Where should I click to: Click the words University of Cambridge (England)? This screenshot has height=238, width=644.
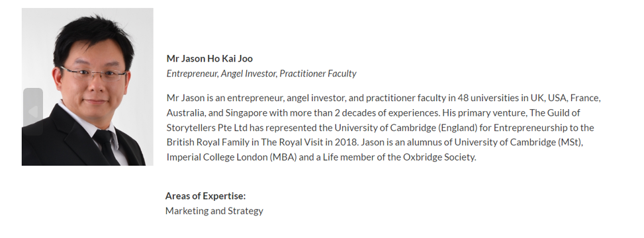tap(405, 128)
